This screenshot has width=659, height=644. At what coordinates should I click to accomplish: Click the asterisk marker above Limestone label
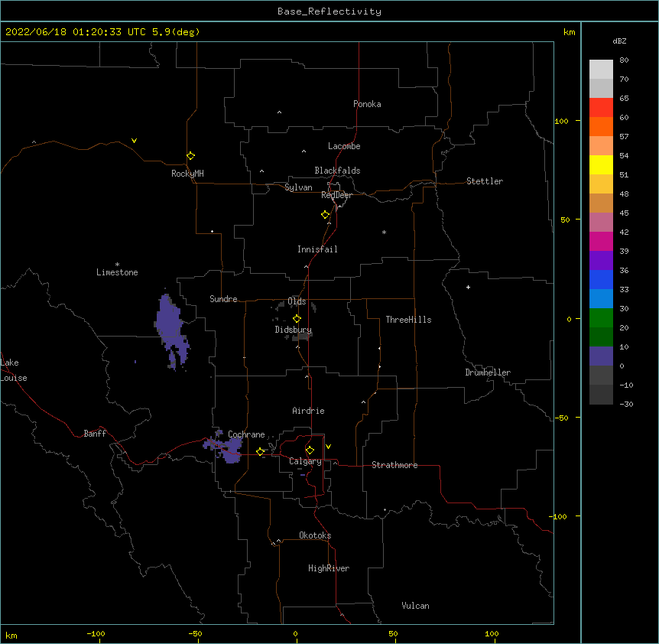(x=117, y=264)
